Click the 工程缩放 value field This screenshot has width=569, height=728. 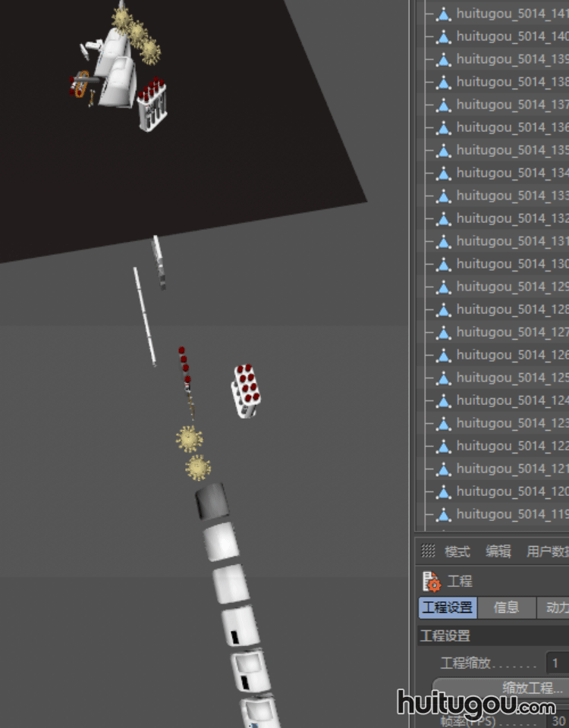pos(558,664)
